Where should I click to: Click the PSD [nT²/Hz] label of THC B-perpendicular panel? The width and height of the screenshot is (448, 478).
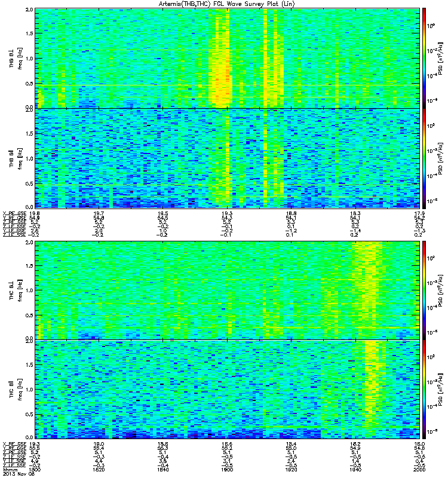[x=440, y=290]
